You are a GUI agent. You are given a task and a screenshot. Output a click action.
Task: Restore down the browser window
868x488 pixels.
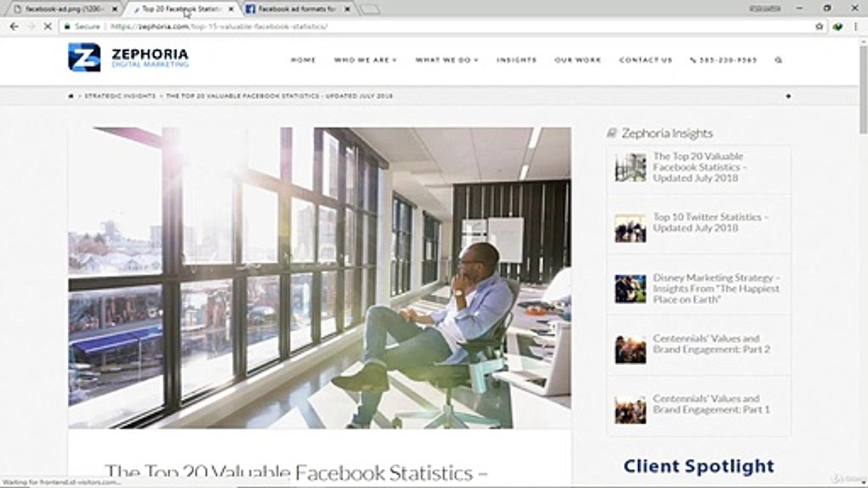[x=827, y=8]
